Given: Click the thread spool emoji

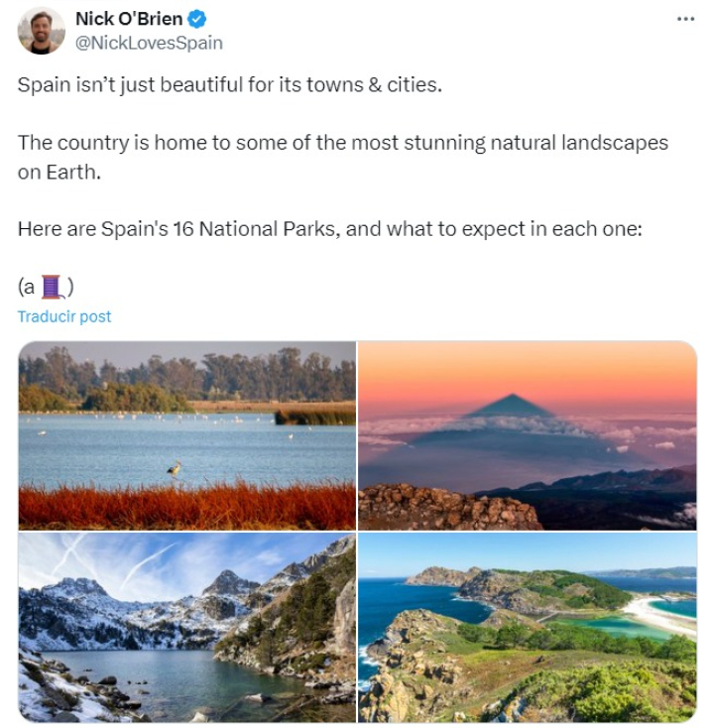Looking at the screenshot, I should pyautogui.click(x=54, y=287).
